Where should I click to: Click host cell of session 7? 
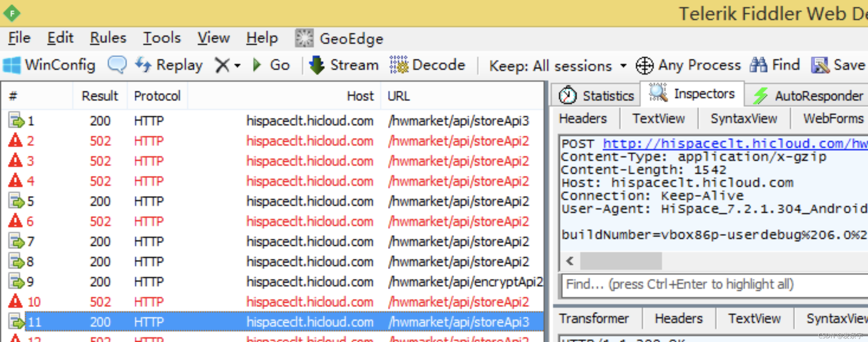click(310, 241)
